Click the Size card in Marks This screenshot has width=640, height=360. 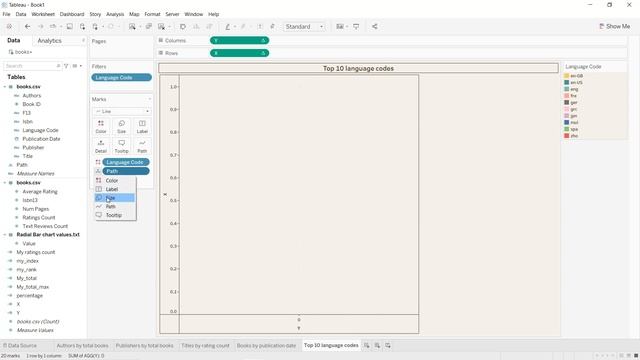point(122,127)
